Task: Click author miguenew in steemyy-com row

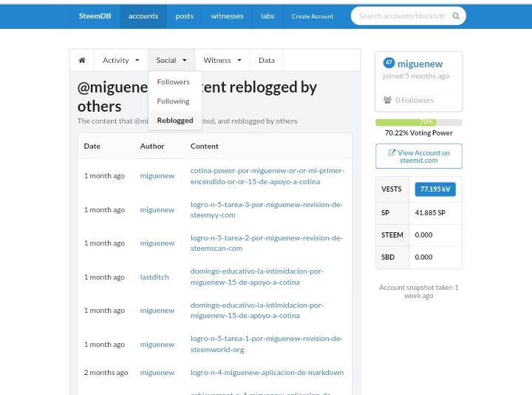Action: click(x=157, y=210)
